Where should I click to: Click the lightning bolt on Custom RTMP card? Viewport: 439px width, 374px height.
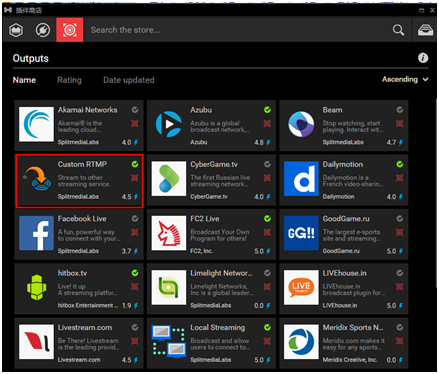point(136,197)
